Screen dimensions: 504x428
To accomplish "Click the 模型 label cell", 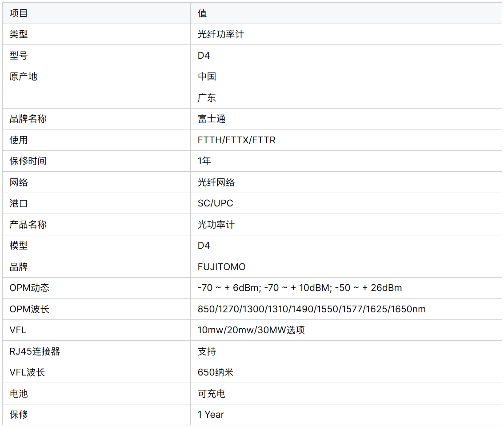I will [x=19, y=246].
